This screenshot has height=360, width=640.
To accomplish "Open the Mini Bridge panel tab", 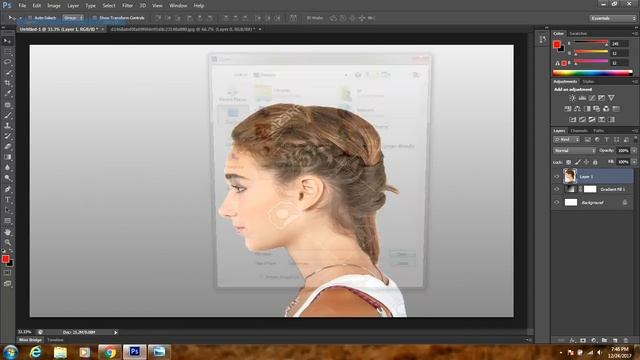I will (30, 340).
